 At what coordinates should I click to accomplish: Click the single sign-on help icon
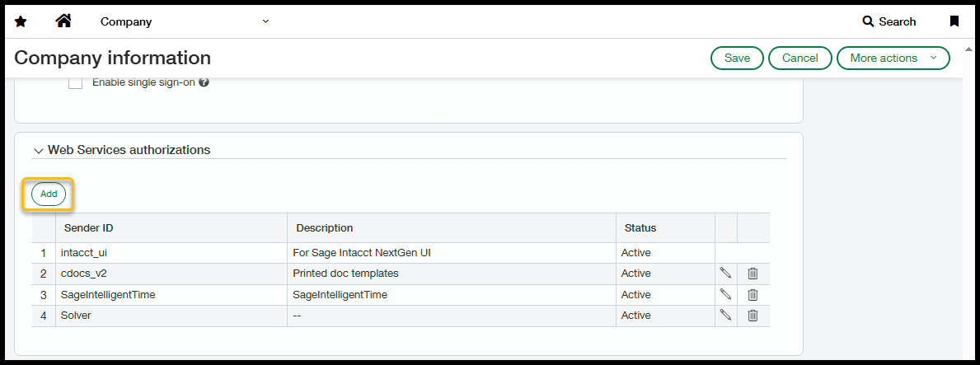(x=204, y=82)
